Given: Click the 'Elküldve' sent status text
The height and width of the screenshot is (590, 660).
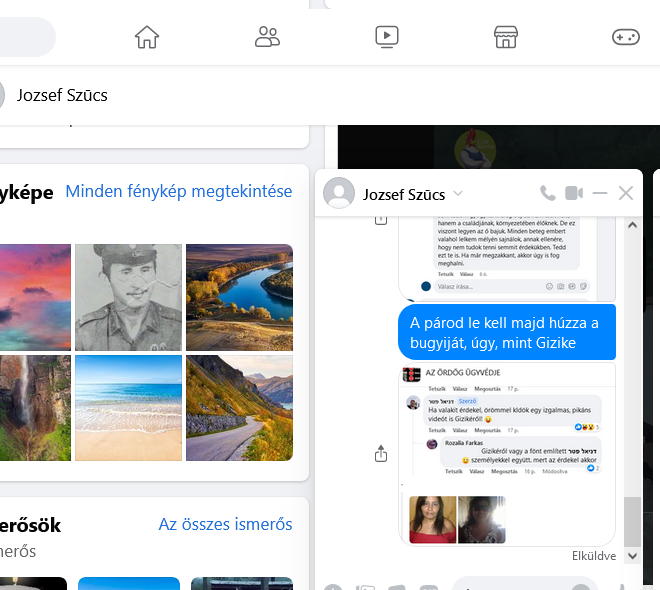Looking at the screenshot, I should coord(594,556).
